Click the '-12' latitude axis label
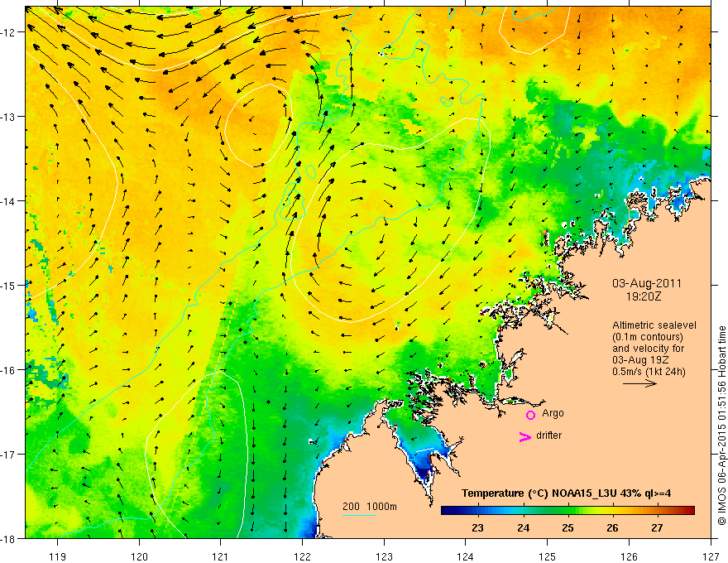Viewport: 728px width, 563px height. (8, 32)
